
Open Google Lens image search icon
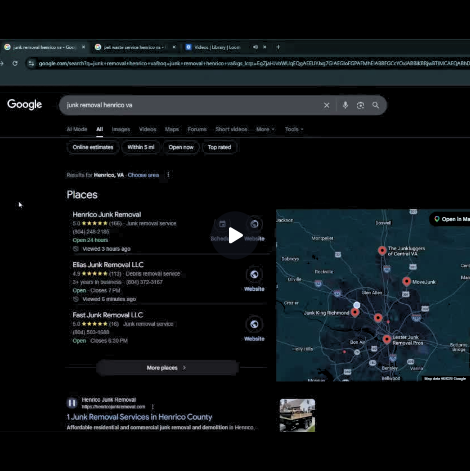(x=360, y=105)
